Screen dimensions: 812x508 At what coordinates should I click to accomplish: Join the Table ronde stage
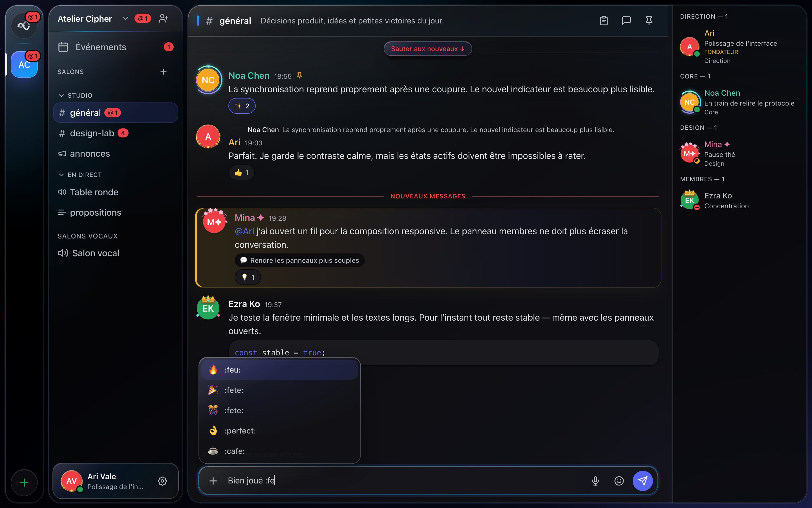coord(115,192)
